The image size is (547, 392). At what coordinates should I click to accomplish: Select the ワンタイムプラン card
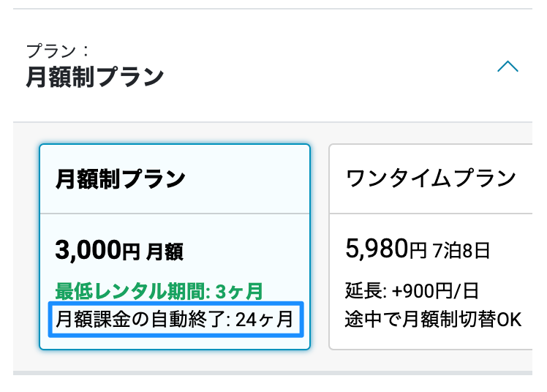(x=431, y=246)
